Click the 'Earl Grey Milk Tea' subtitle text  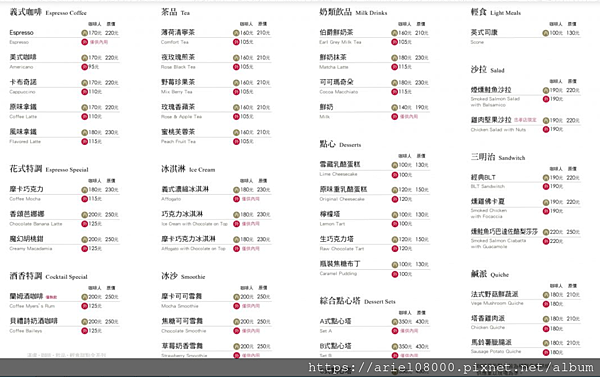click(340, 42)
